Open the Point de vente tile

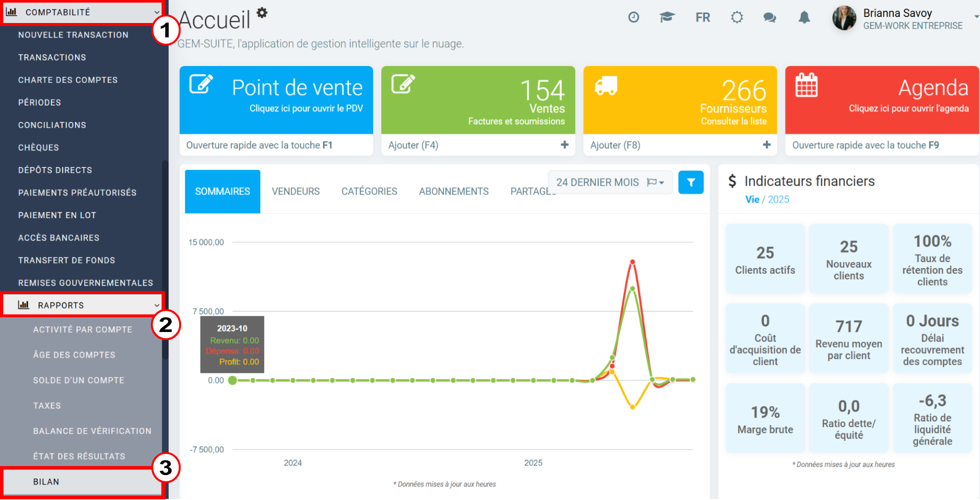276,100
